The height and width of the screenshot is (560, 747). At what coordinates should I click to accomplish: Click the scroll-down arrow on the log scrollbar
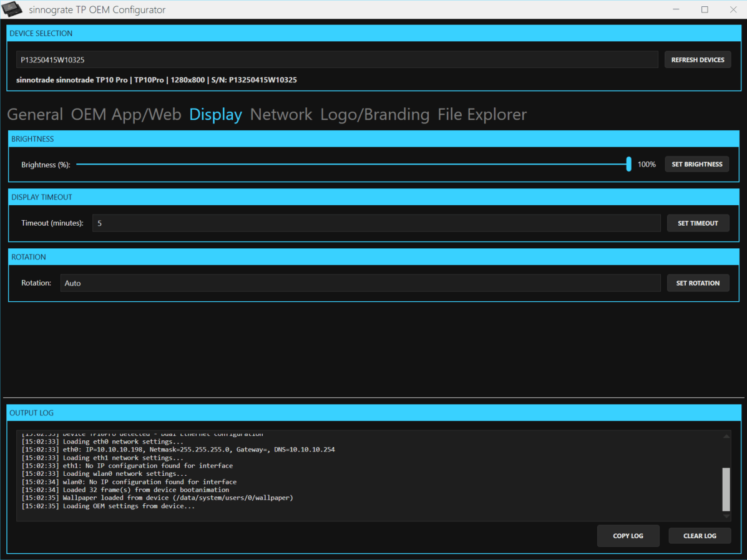point(726,517)
